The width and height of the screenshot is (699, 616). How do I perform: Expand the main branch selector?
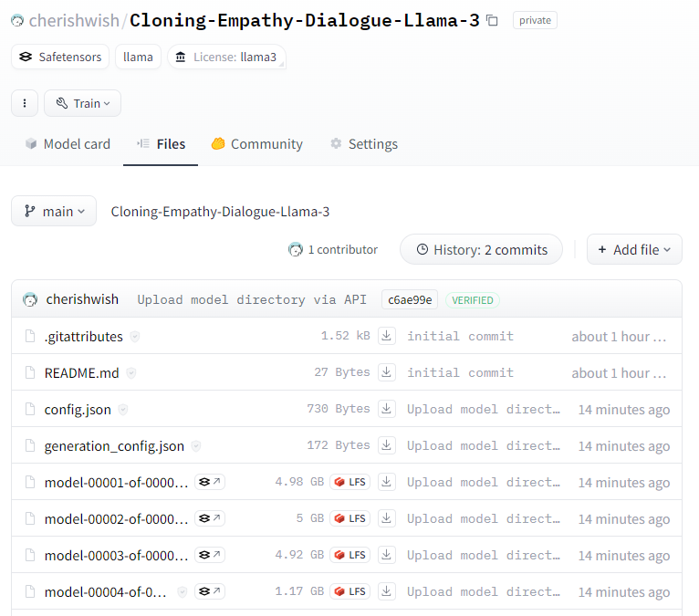click(x=54, y=212)
